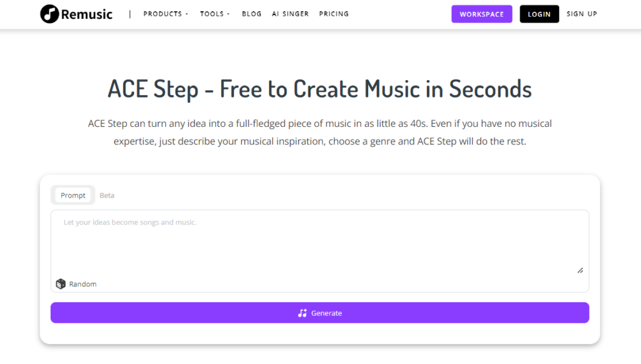Click the text area resize handle
The image size is (641, 364).
(x=580, y=270)
